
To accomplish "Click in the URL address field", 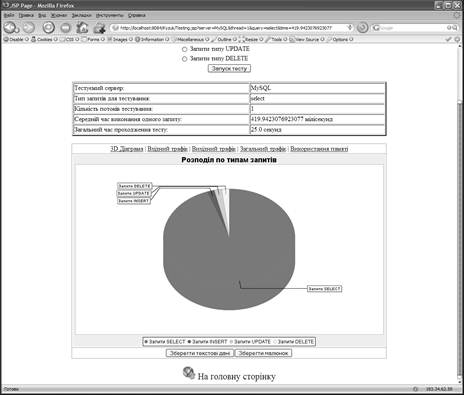I will click(230, 28).
